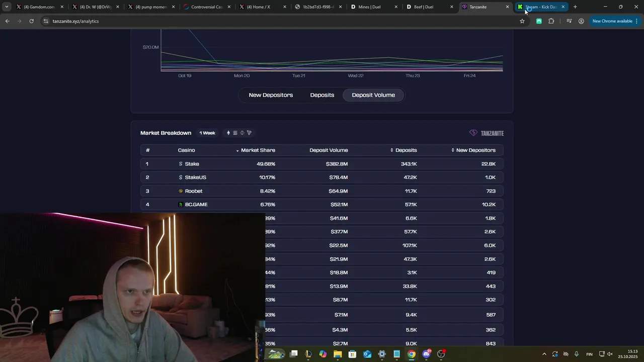Open Microsoft Store from the taskbar
This screenshot has height=362, width=644.
(x=352, y=354)
